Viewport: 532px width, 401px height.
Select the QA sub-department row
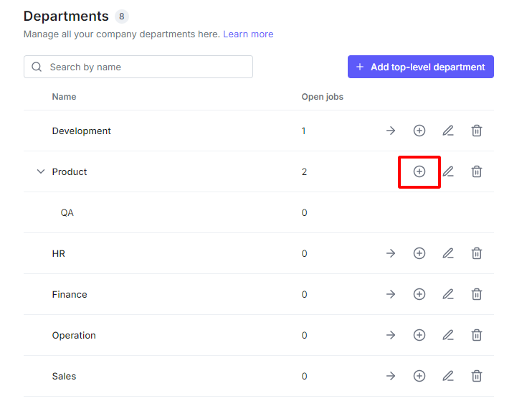tap(67, 212)
